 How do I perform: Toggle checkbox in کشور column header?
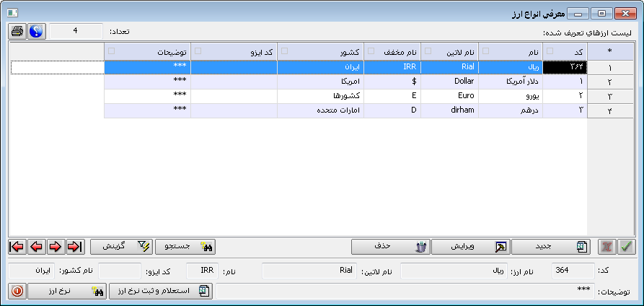coord(284,51)
